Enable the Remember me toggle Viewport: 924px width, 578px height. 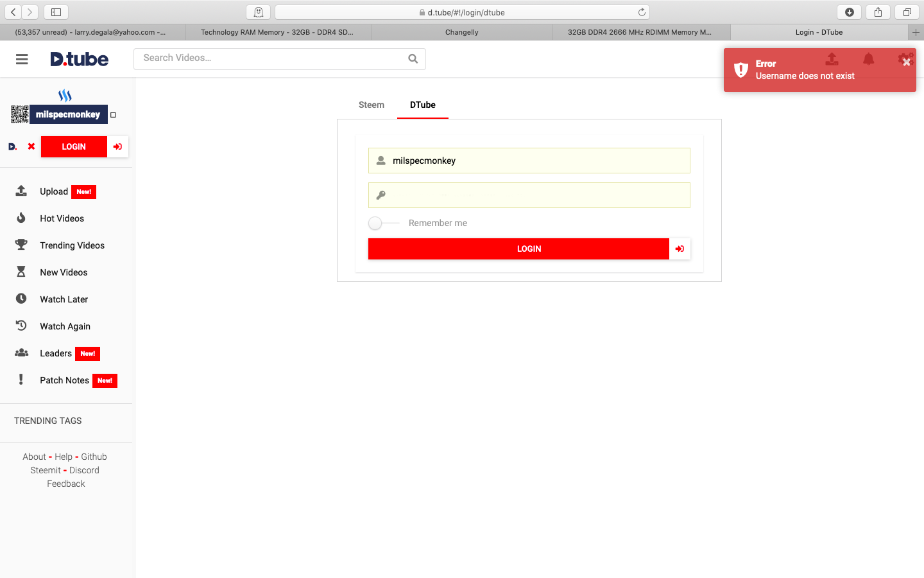(x=383, y=223)
